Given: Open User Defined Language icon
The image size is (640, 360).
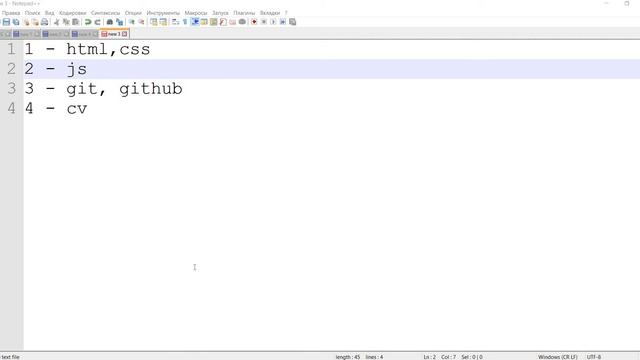Looking at the screenshot, I should pos(204,22).
